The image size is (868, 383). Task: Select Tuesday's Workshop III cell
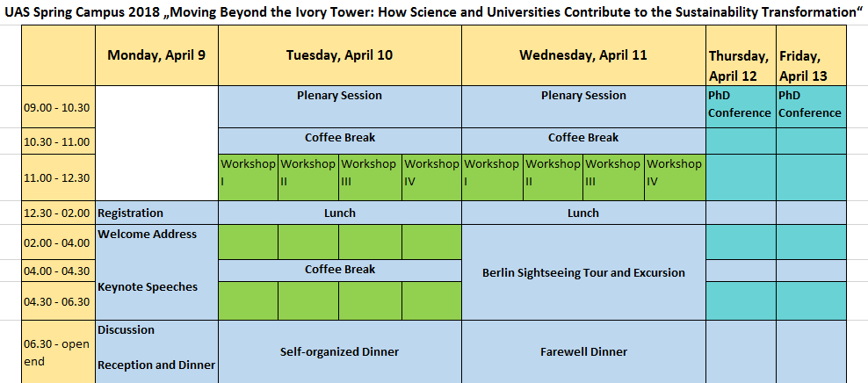pos(368,172)
